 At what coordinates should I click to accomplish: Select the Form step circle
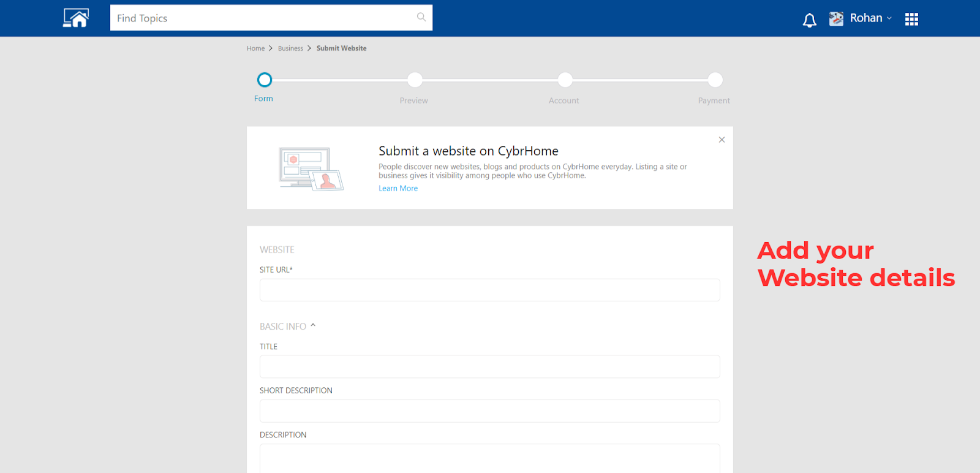[x=265, y=80]
